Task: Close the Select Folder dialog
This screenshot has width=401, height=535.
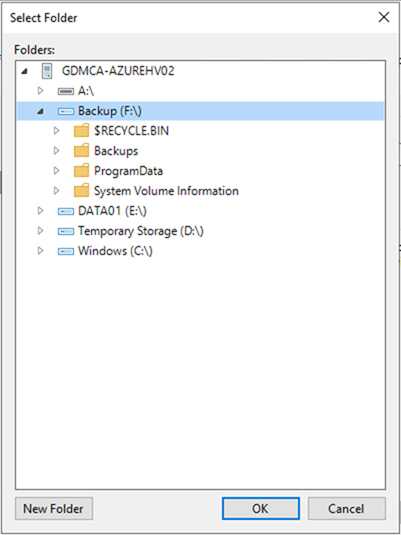Action: click(x=384, y=17)
